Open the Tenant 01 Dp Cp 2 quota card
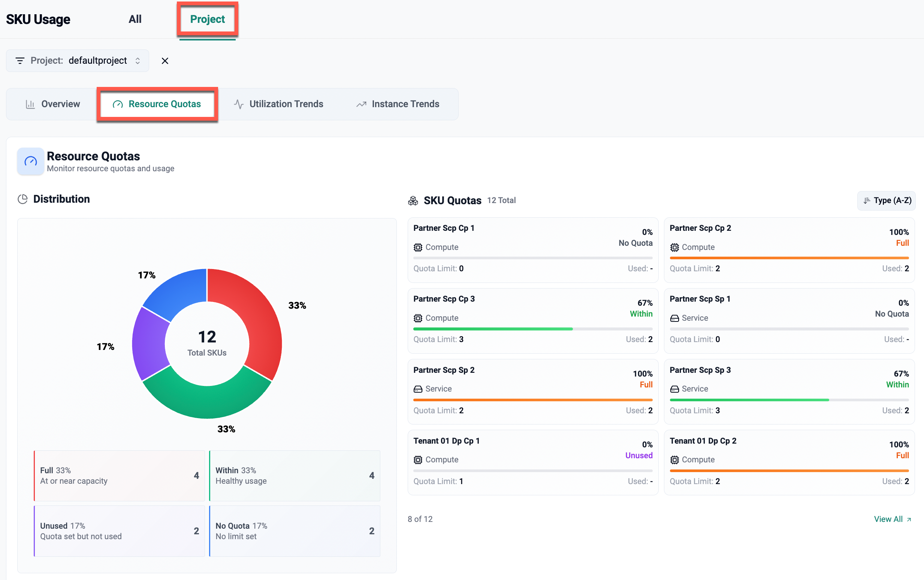 tap(789, 462)
